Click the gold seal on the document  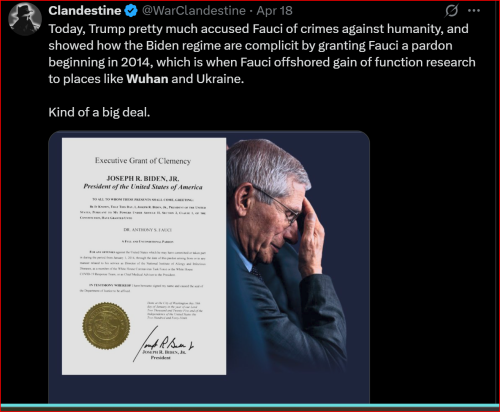pos(106,326)
